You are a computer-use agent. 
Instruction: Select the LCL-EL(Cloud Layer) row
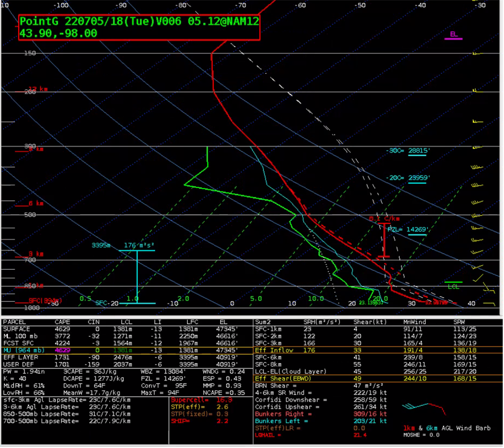pos(378,371)
